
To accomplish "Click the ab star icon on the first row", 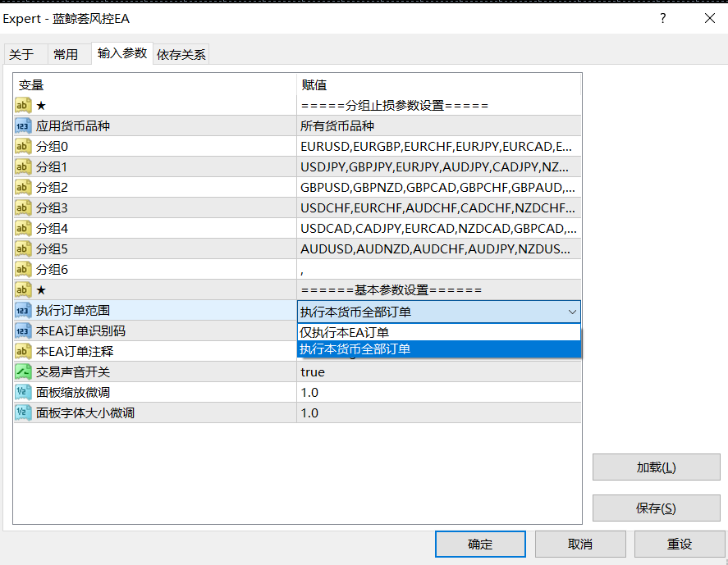I will point(23,105).
